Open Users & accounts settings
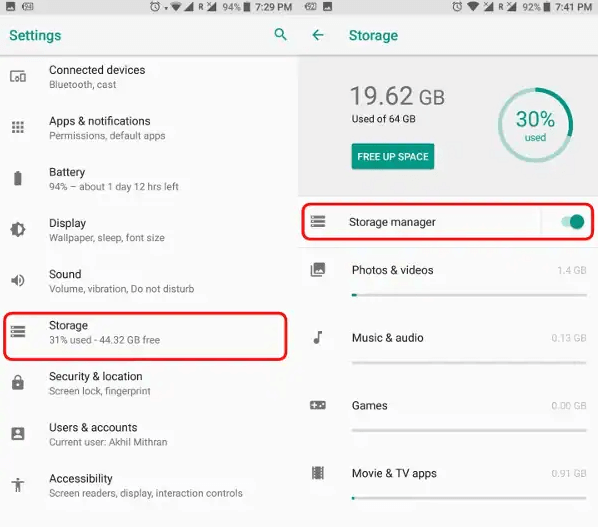This screenshot has width=598, height=527. click(x=149, y=434)
